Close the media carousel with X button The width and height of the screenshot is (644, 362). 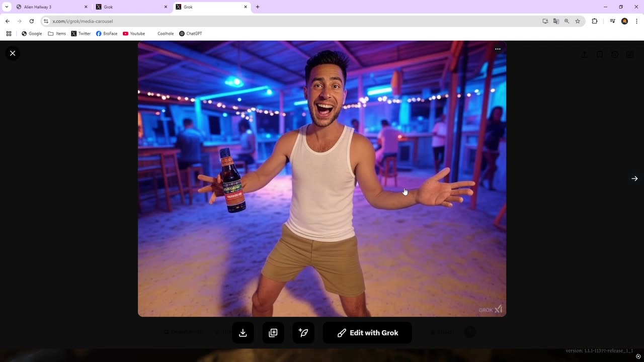(x=13, y=53)
